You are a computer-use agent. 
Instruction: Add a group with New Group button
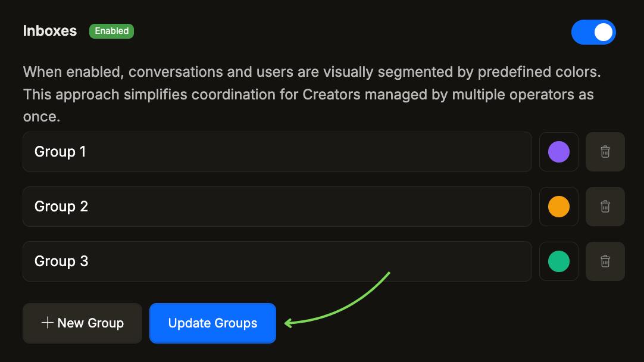(82, 323)
